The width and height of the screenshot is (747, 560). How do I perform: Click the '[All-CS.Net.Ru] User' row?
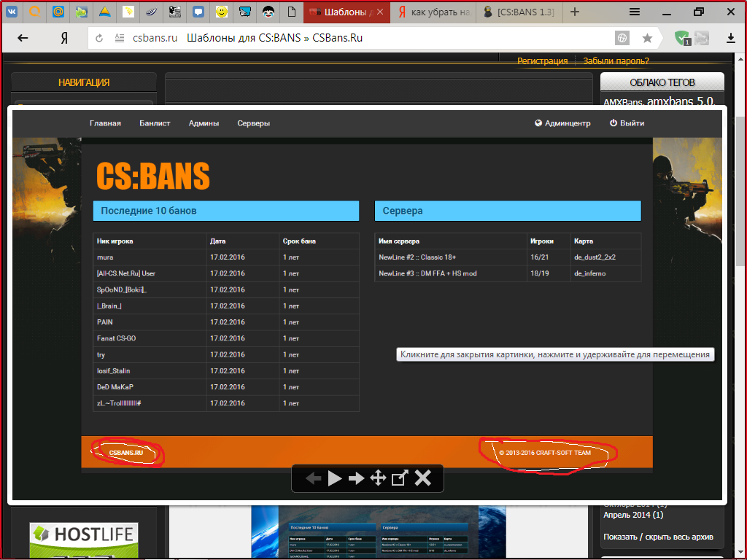pyautogui.click(x=226, y=273)
